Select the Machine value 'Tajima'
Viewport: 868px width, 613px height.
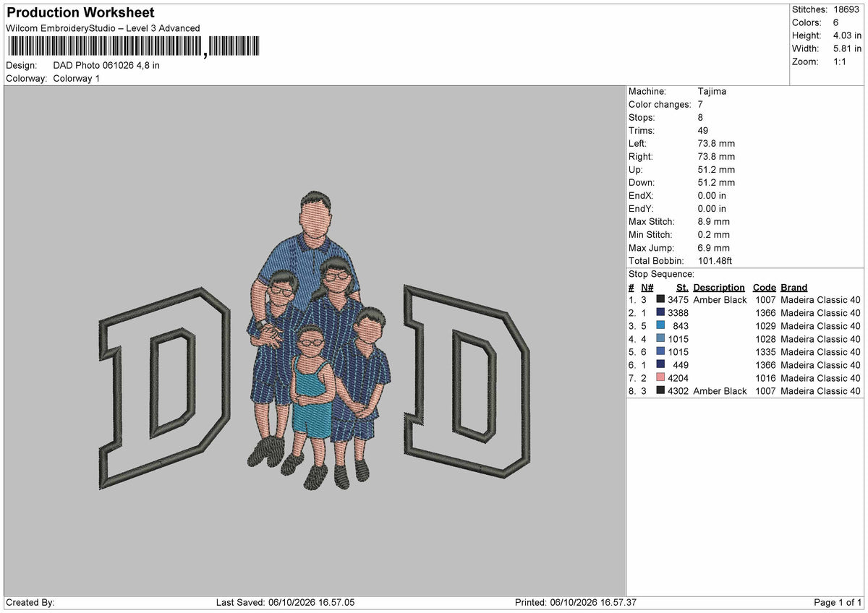coord(712,91)
